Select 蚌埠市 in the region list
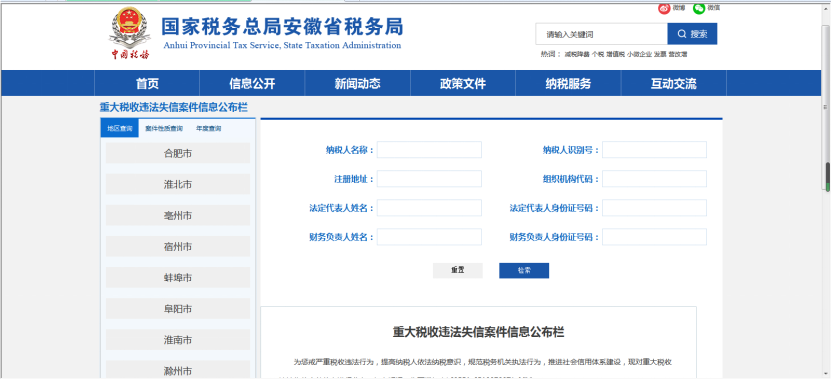This screenshot has width=831, height=380. pyautogui.click(x=178, y=277)
